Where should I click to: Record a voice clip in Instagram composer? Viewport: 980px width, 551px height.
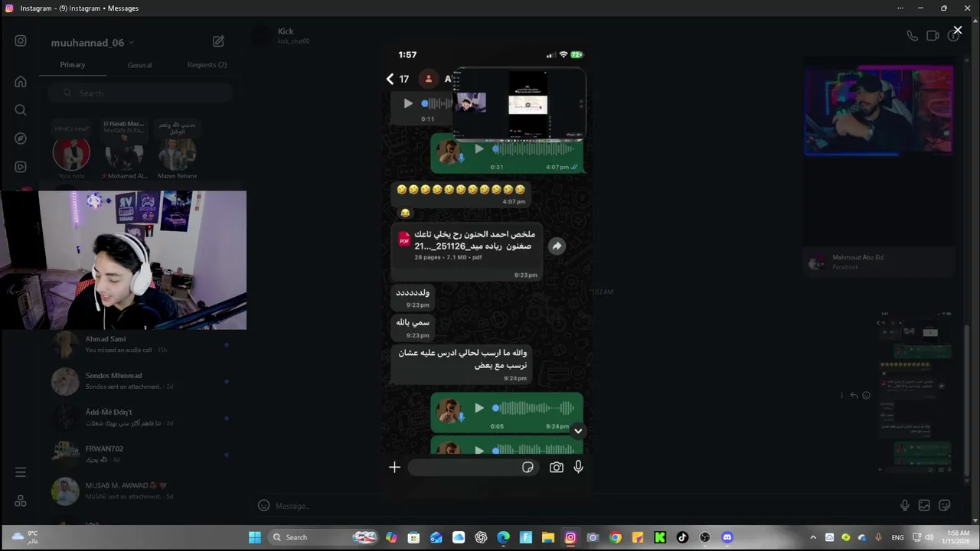(905, 505)
